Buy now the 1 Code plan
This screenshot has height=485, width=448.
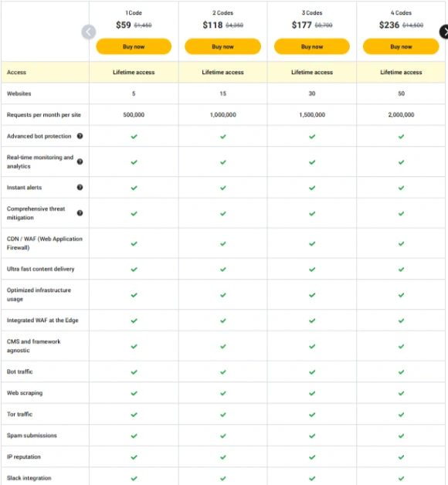click(x=134, y=46)
